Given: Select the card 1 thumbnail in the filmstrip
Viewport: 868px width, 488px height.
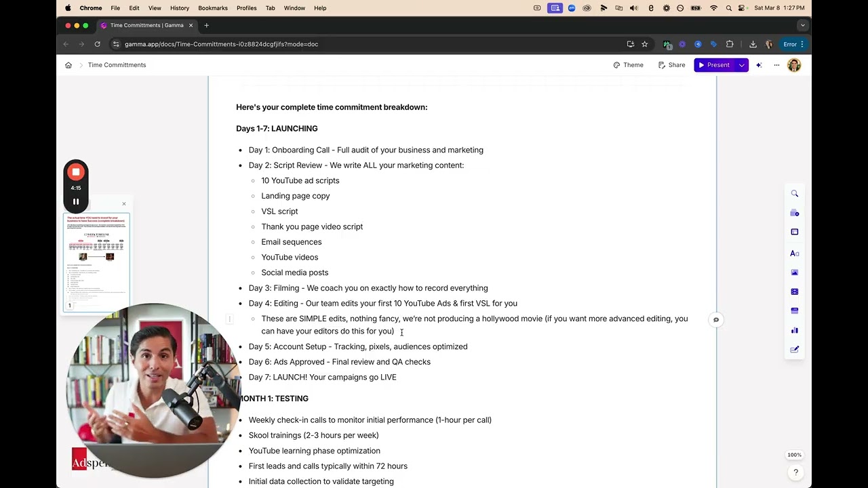Looking at the screenshot, I should pyautogui.click(x=96, y=262).
